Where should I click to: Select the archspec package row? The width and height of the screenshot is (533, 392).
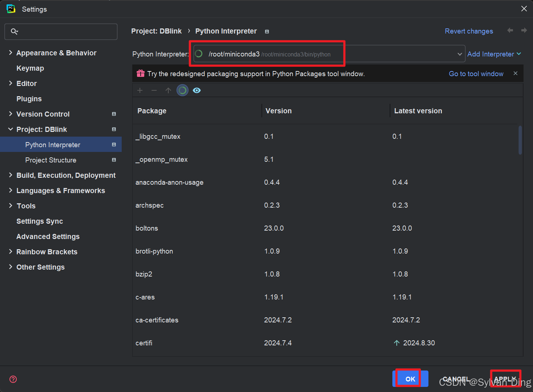[x=326, y=205]
